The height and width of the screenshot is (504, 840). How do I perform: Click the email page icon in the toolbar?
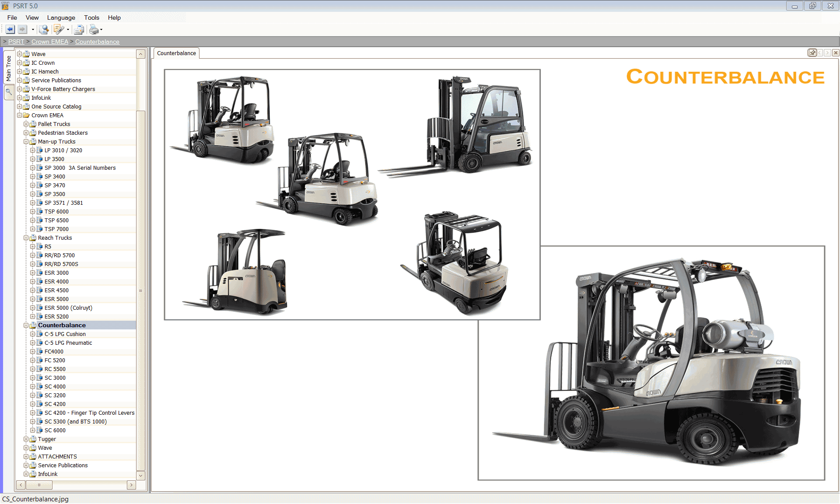click(79, 29)
